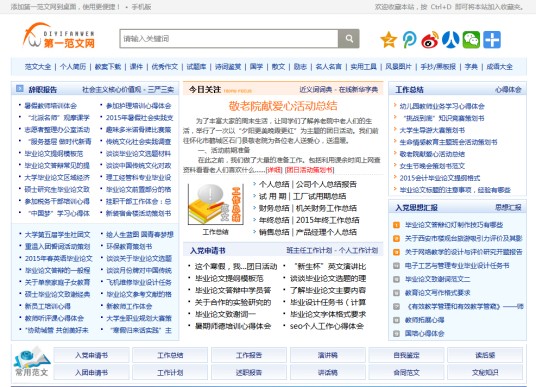Click the red 详细 link
Image resolution: width=536 pixels, height=387 pixels.
pos(274,170)
